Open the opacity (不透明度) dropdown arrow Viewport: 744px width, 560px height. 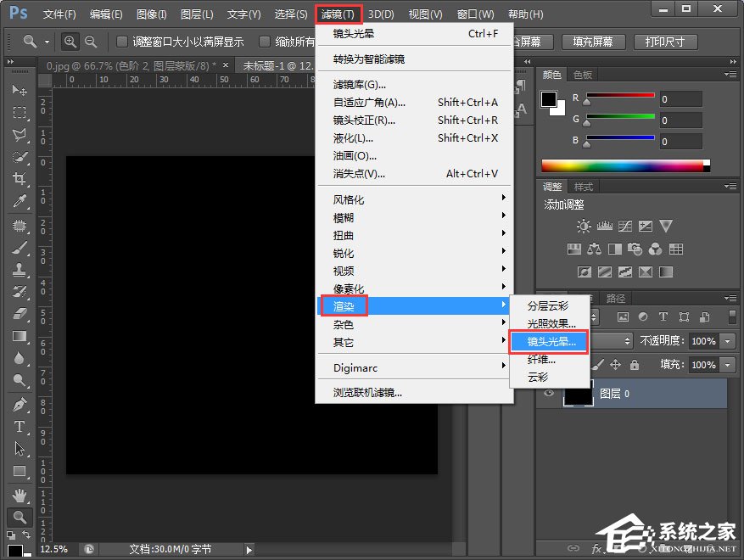[728, 340]
